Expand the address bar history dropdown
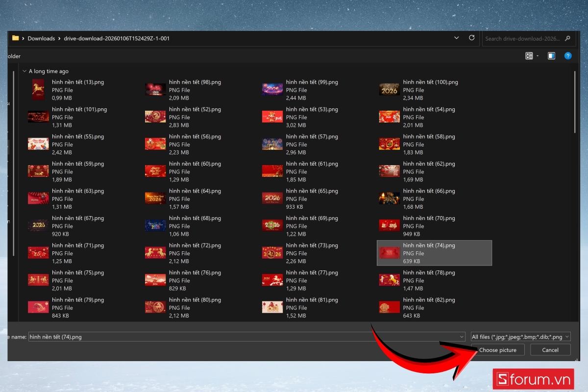Viewport: 588px width, 392px height. [457, 38]
